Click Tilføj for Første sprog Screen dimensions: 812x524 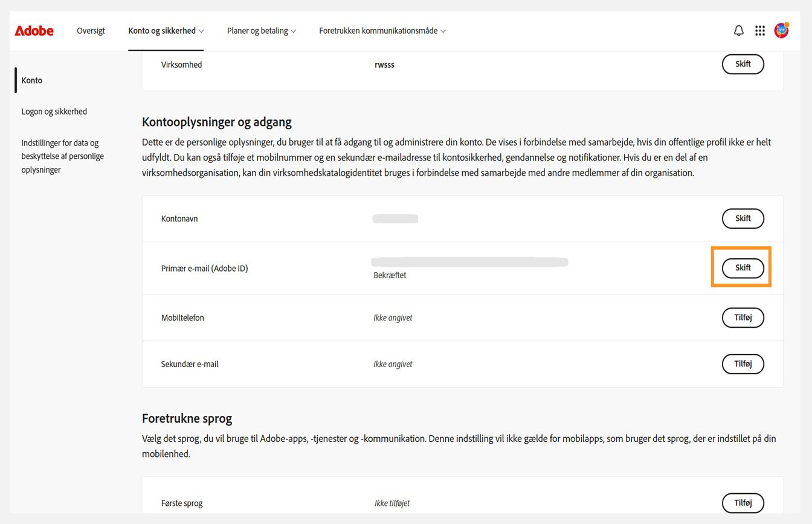point(743,502)
